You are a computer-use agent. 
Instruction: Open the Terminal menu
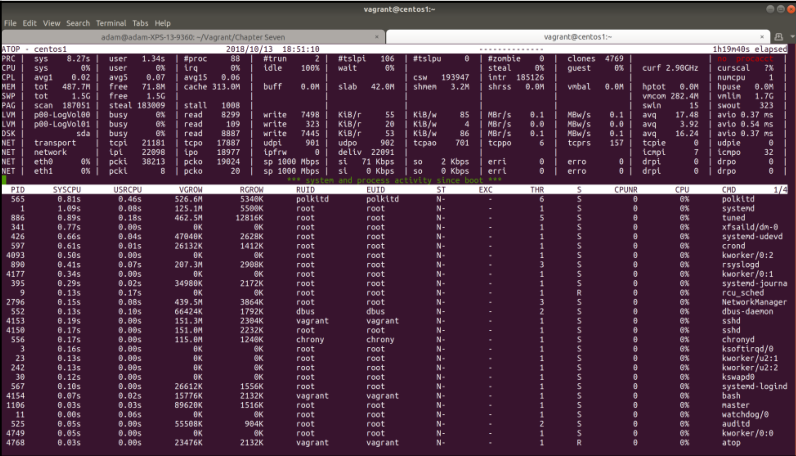click(x=111, y=23)
